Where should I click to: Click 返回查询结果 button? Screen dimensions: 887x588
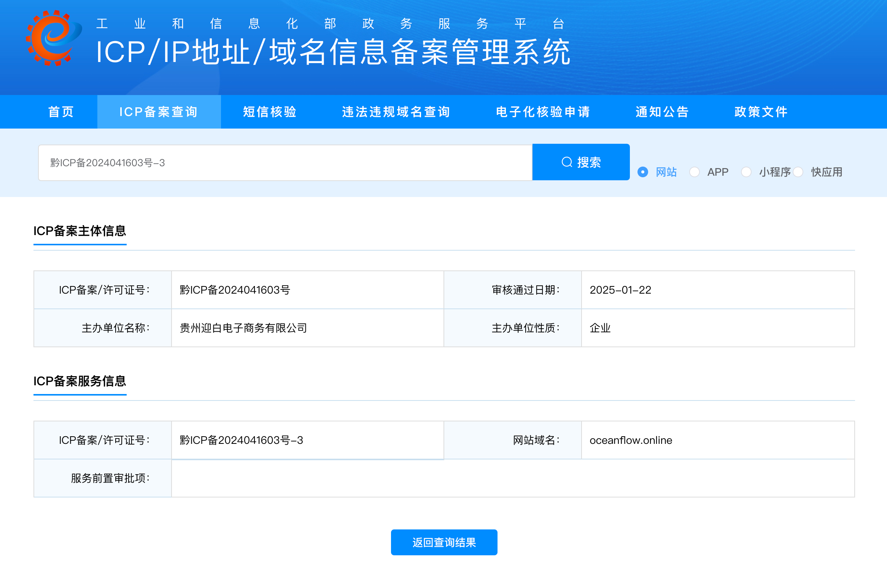pyautogui.click(x=444, y=542)
